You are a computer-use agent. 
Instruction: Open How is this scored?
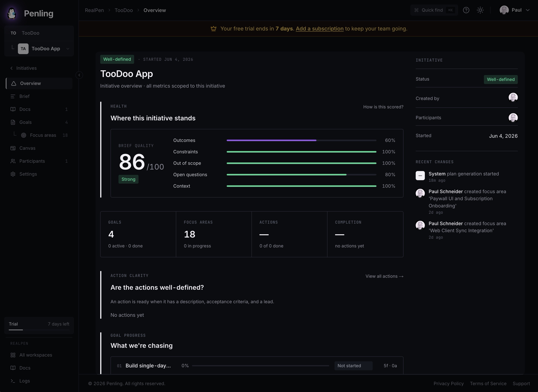tap(383, 107)
